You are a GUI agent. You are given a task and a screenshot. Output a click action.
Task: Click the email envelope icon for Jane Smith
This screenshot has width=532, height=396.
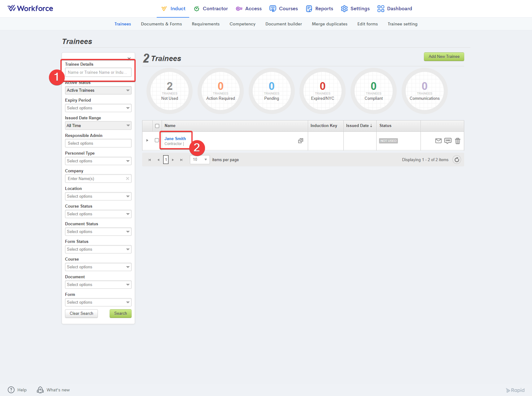coord(438,141)
